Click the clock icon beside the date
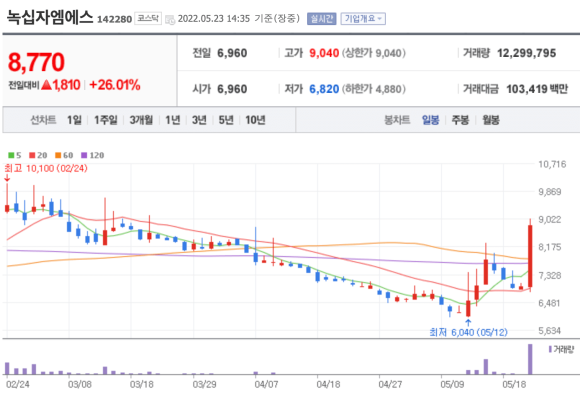Viewport: 580px width, 401px height. coord(170,19)
